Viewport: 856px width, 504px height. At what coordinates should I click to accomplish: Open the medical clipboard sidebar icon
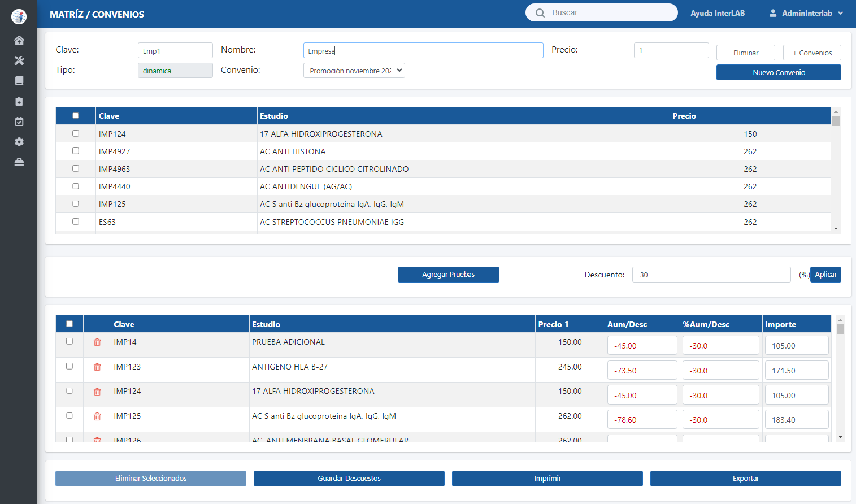[x=19, y=101]
